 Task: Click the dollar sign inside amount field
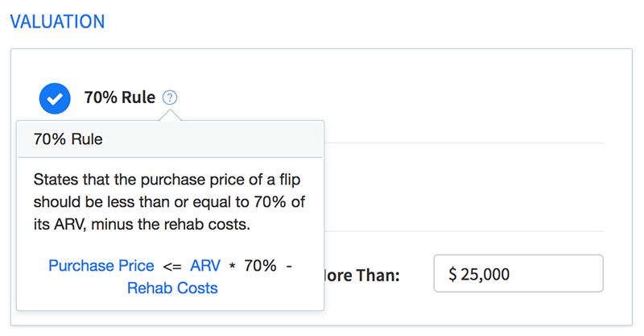click(x=452, y=274)
